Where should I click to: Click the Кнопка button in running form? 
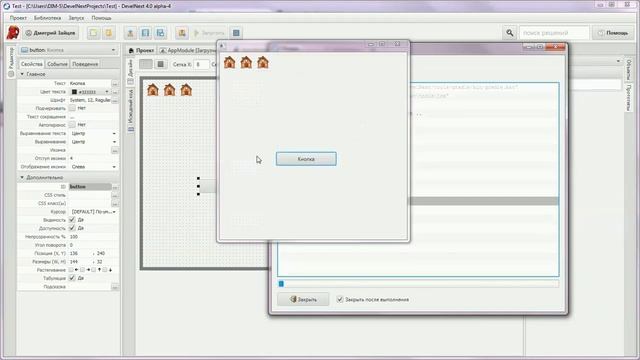(x=306, y=159)
